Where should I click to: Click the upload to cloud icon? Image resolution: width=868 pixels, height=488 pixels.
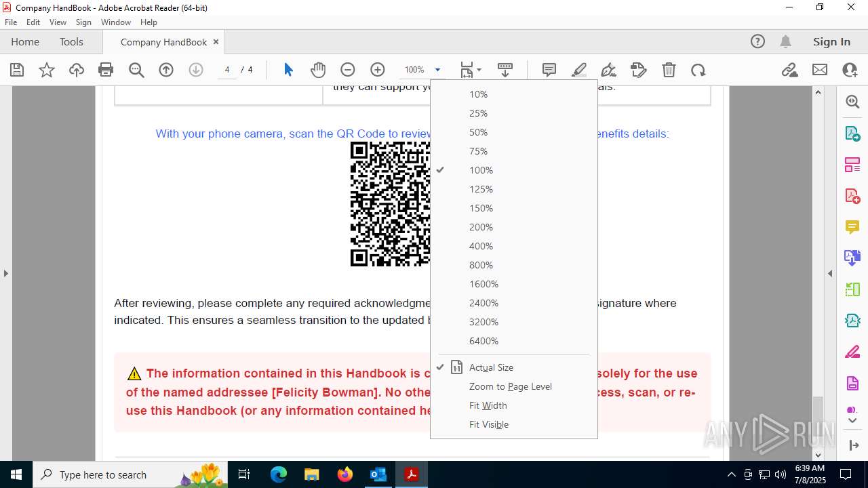[77, 70]
